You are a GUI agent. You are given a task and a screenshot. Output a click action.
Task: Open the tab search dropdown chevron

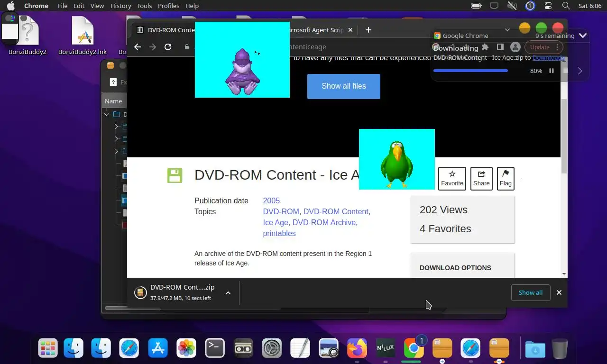click(x=507, y=30)
